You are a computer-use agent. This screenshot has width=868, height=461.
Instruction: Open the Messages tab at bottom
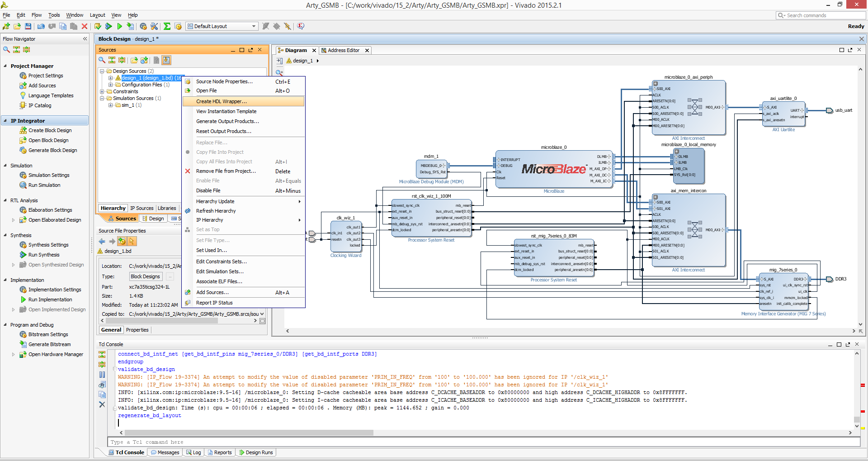(165, 452)
